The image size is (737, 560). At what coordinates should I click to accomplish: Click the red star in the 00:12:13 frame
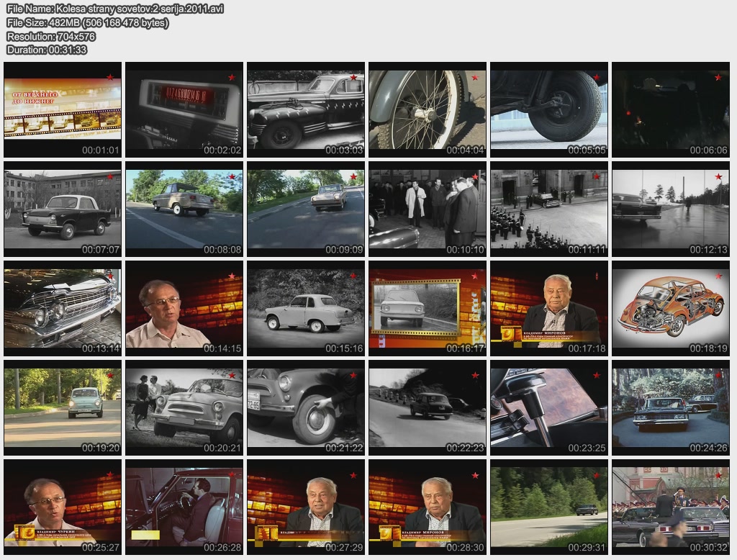click(x=718, y=176)
